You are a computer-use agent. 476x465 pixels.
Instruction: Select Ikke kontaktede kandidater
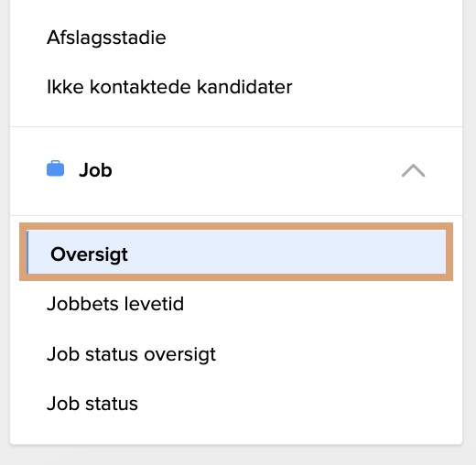(x=169, y=87)
